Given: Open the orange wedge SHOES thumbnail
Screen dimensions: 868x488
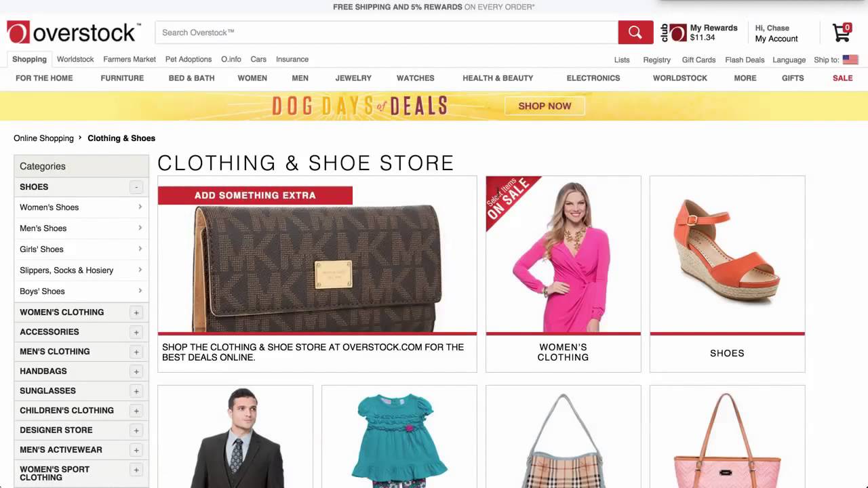Looking at the screenshot, I should coord(727,274).
